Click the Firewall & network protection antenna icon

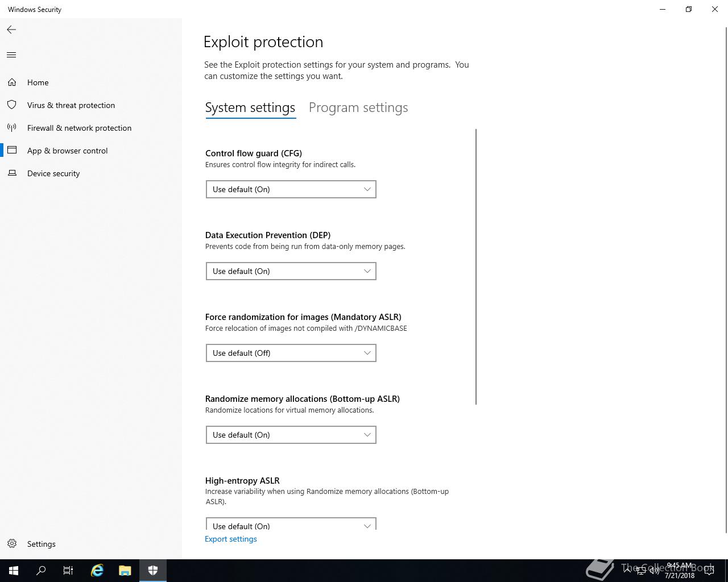point(12,128)
